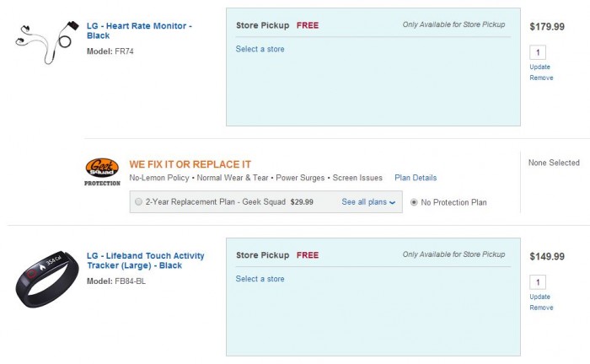The width and height of the screenshot is (590, 364).
Task: Click the Geek Squad Protection logo
Action: [103, 171]
